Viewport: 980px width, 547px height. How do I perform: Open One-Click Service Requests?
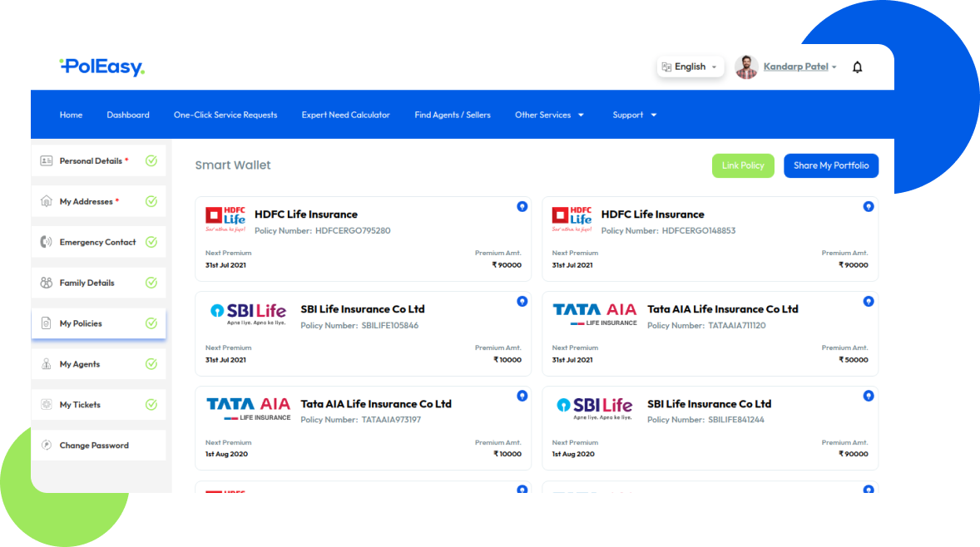[225, 115]
